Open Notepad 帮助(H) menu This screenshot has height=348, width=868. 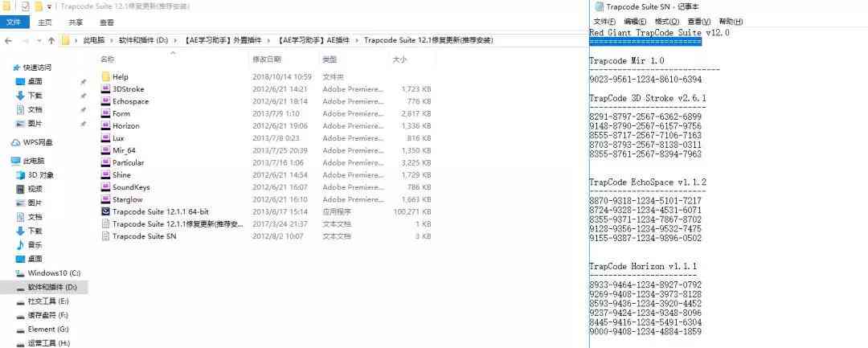click(731, 22)
